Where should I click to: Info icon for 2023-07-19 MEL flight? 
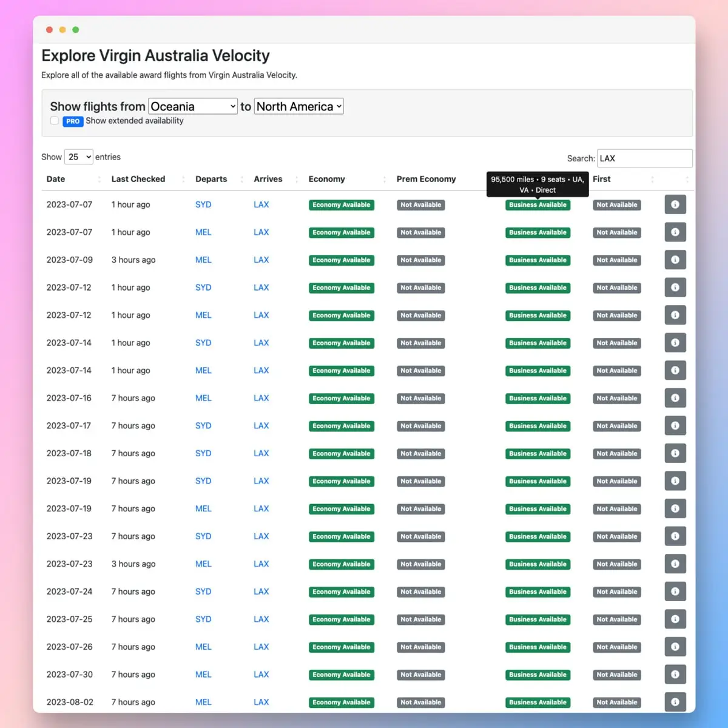675,508
